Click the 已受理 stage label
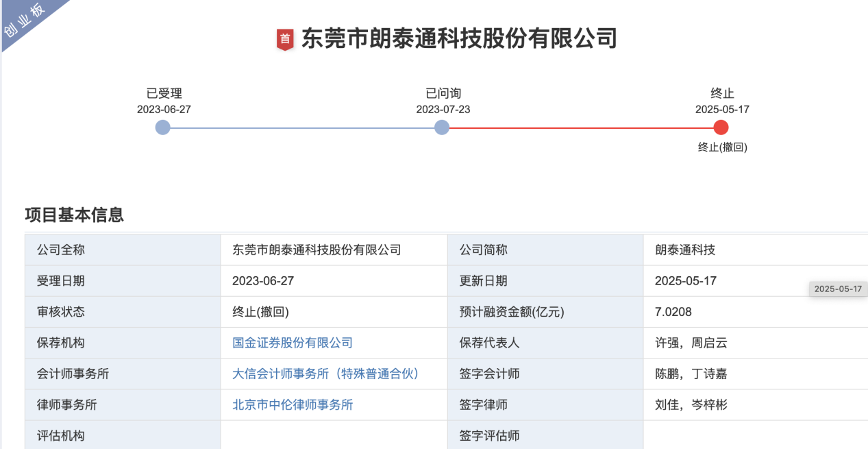This screenshot has width=868, height=449. (x=164, y=93)
